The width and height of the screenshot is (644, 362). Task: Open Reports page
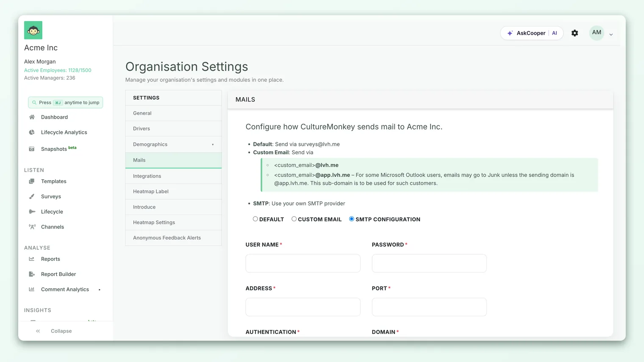pyautogui.click(x=50, y=259)
